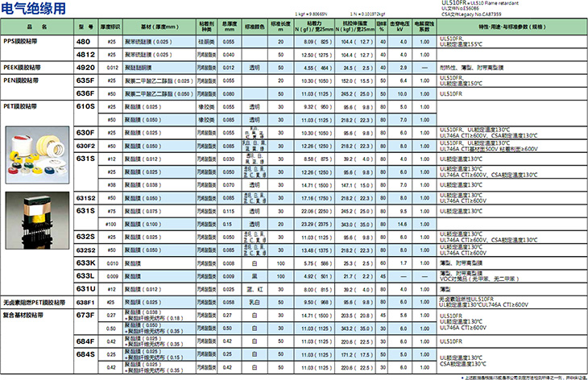Viewport: 588px width, 380px height.
Task: Click the 硅酮类 adhesive type cell
Action: tap(206, 42)
